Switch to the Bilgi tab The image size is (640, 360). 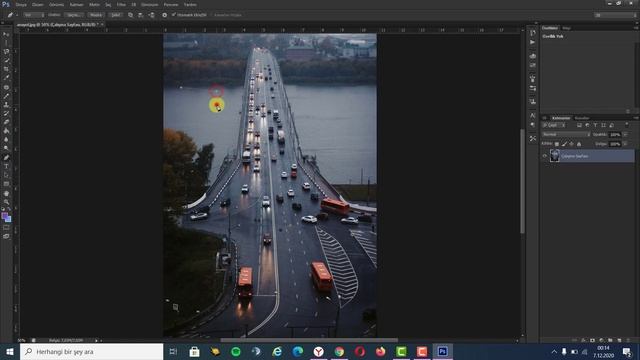coord(567,28)
